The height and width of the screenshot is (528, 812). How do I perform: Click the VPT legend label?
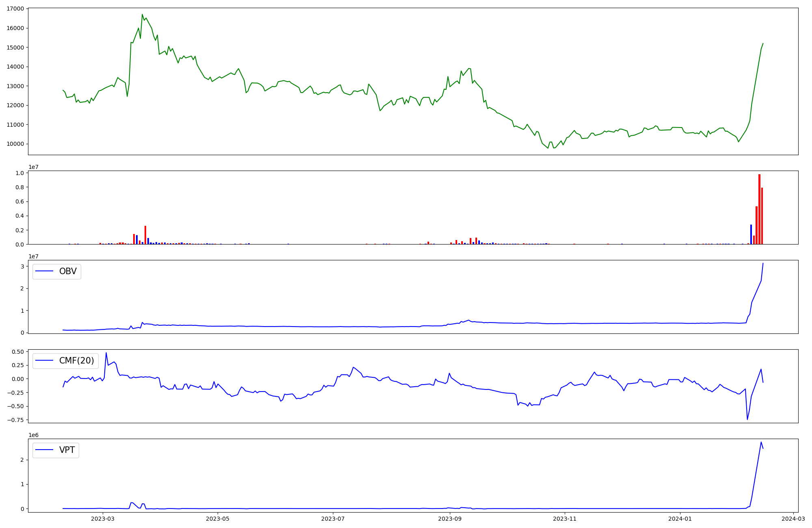(x=67, y=450)
